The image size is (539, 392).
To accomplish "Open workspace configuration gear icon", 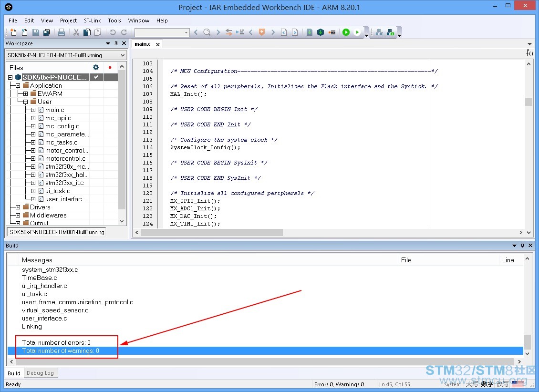I will [x=96, y=67].
